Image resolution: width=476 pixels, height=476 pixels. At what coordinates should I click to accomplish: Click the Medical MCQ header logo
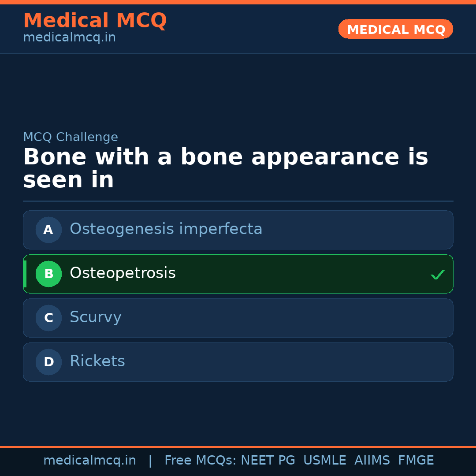click(x=95, y=20)
